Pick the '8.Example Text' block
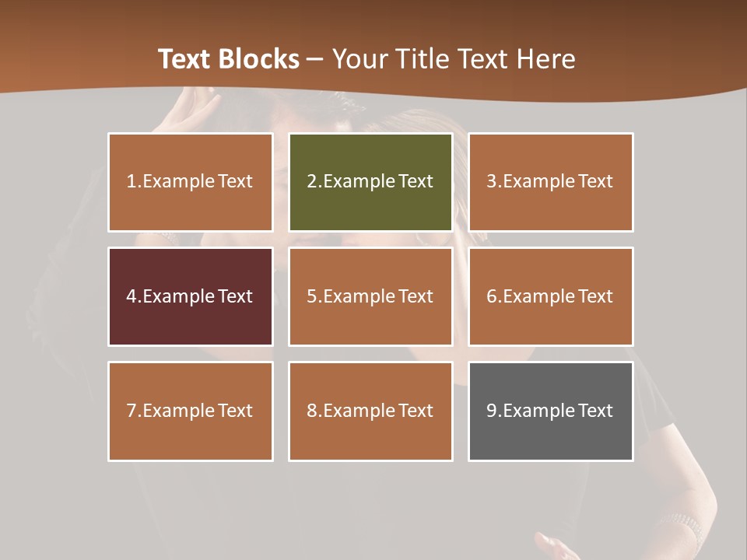 coord(370,411)
